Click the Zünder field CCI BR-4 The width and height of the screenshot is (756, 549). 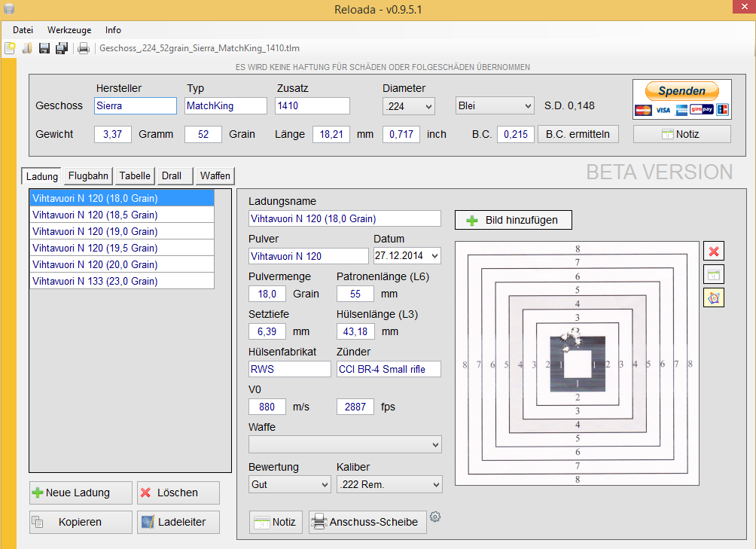click(389, 369)
